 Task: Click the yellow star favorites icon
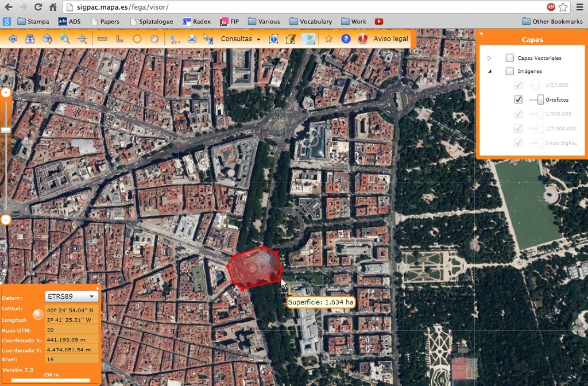tap(328, 39)
